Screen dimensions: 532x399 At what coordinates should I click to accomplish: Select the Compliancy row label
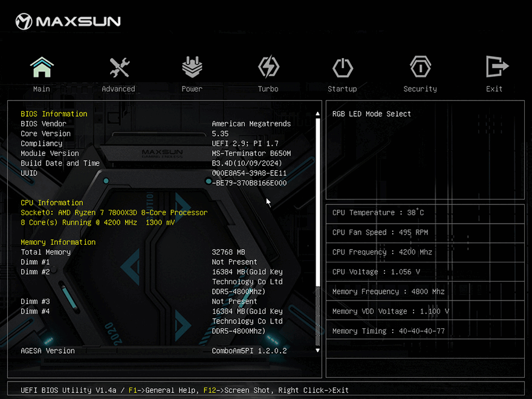41,143
